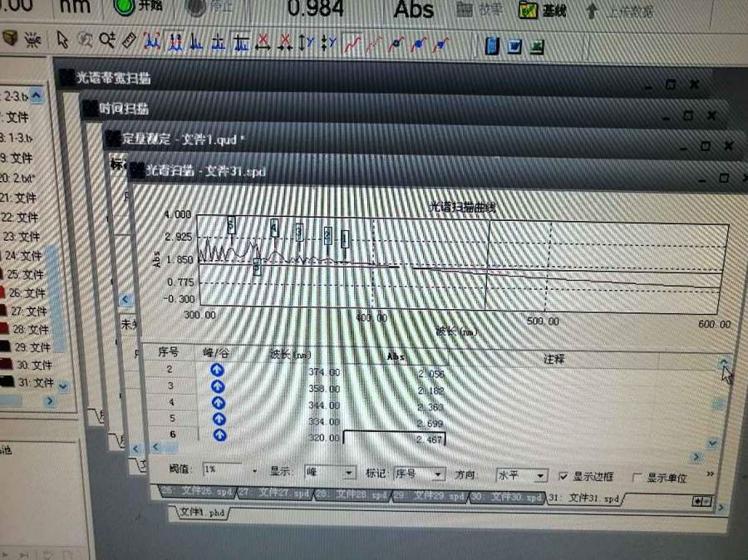Switch to the 文件29.spd tab

tap(430, 496)
